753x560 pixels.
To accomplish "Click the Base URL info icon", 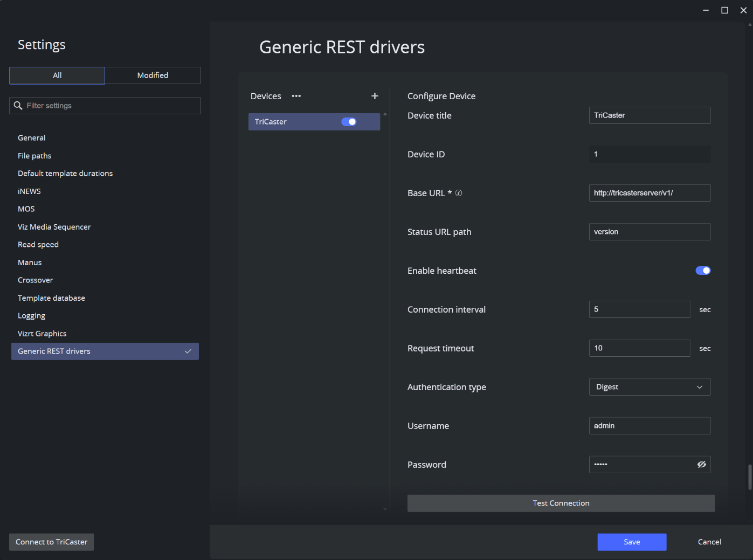I will pyautogui.click(x=459, y=193).
